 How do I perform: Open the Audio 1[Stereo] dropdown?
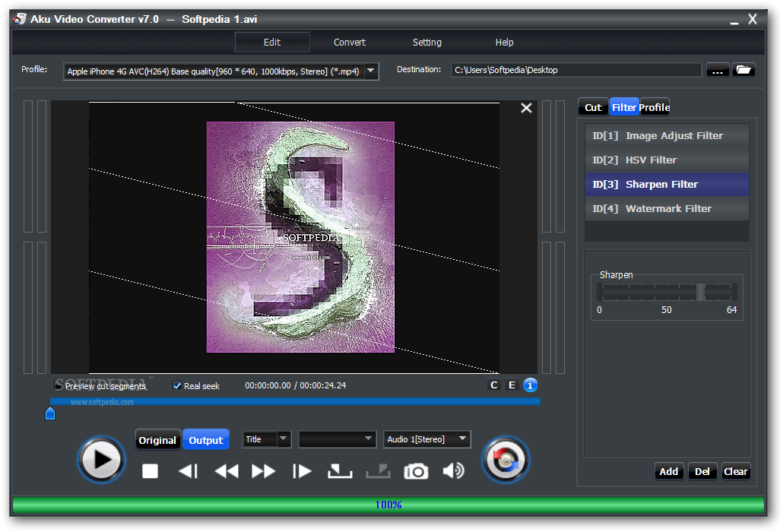[427, 439]
